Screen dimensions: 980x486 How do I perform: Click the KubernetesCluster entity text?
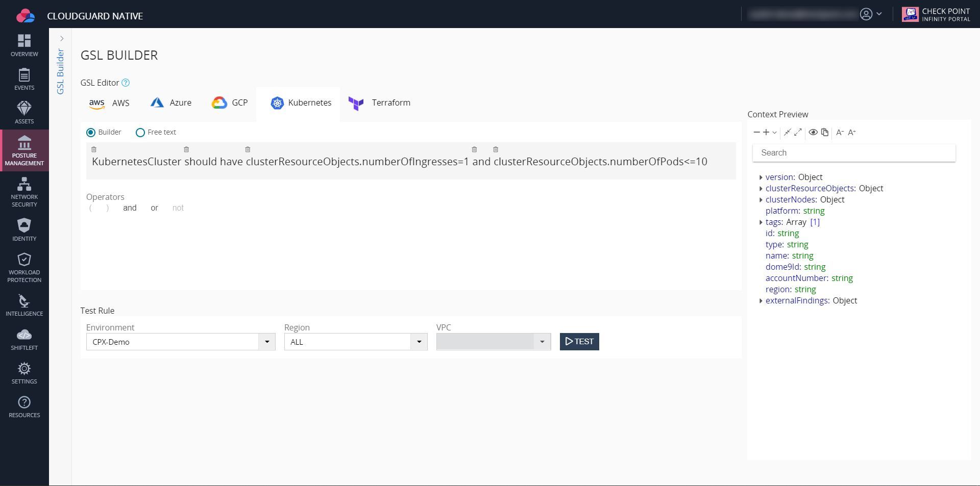click(136, 162)
